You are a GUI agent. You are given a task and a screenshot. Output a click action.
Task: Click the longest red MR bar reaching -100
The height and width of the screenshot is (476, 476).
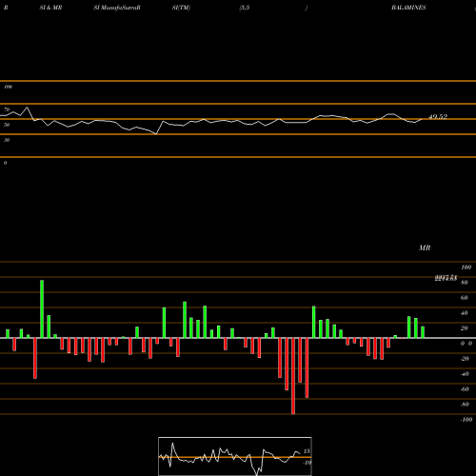pos(293,376)
